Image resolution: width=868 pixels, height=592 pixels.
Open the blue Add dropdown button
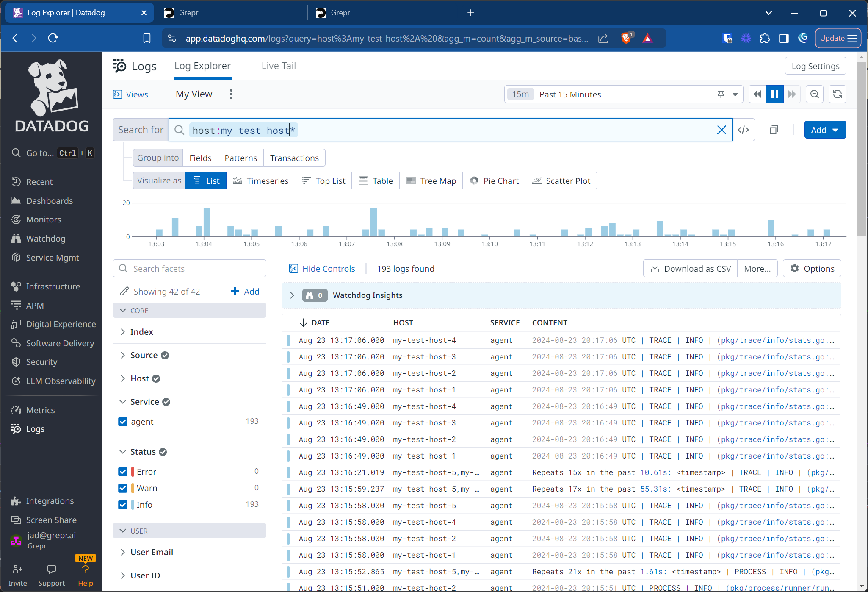[x=825, y=130]
